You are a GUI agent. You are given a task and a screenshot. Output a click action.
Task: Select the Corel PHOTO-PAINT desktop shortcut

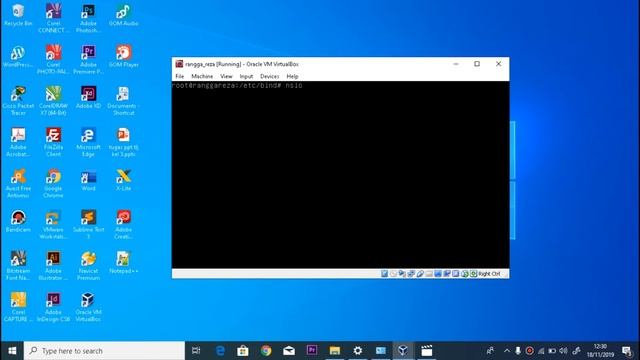[53, 60]
